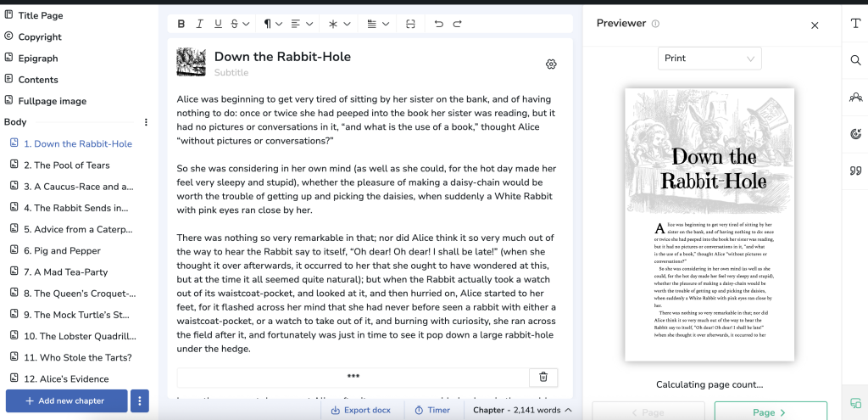Screen dimensions: 868x420
Task: Click the Add new chapter button
Action: point(66,400)
